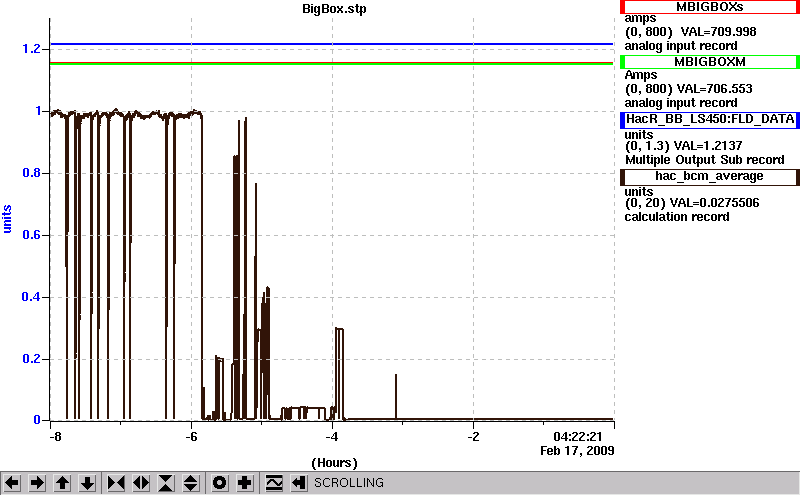The image size is (800, 495).
Task: Click the VAL=0.0275506 reading
Action: (714, 203)
